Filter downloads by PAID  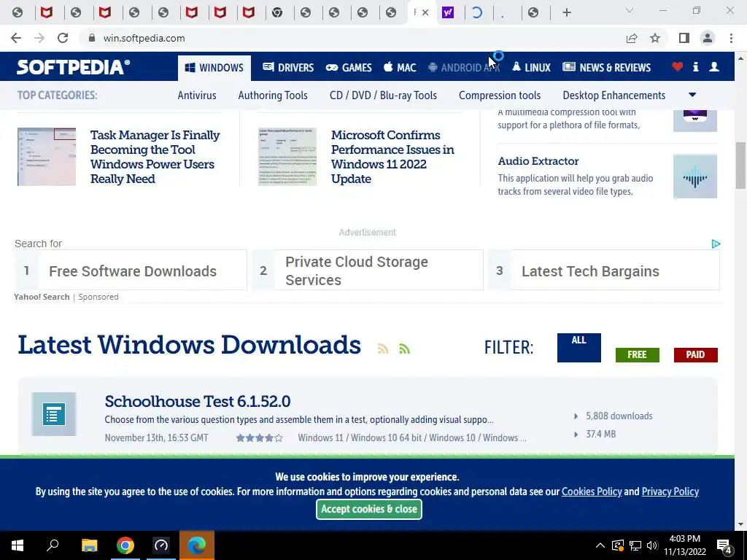[x=695, y=355]
